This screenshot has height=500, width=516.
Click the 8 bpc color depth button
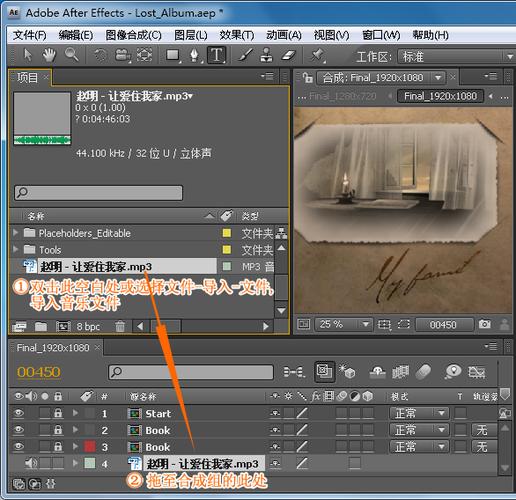pos(88,326)
